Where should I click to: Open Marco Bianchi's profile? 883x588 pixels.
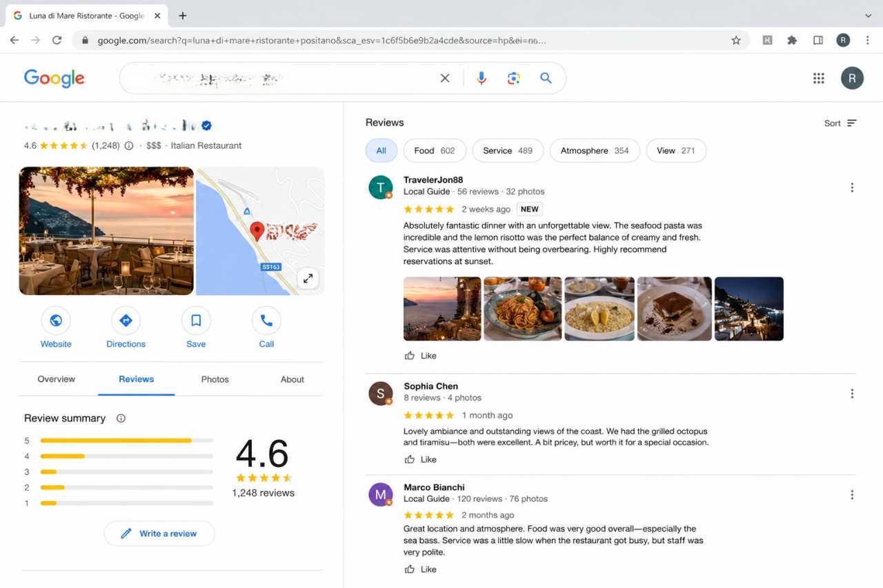point(434,487)
